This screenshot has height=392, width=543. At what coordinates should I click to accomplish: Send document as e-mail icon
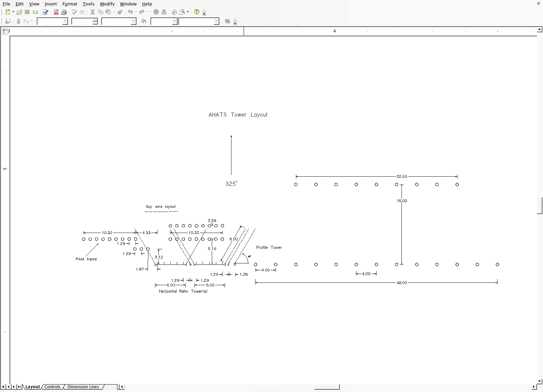(35, 12)
